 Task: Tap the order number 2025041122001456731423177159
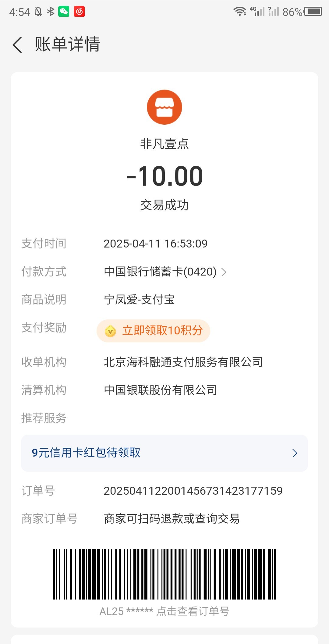click(x=193, y=491)
